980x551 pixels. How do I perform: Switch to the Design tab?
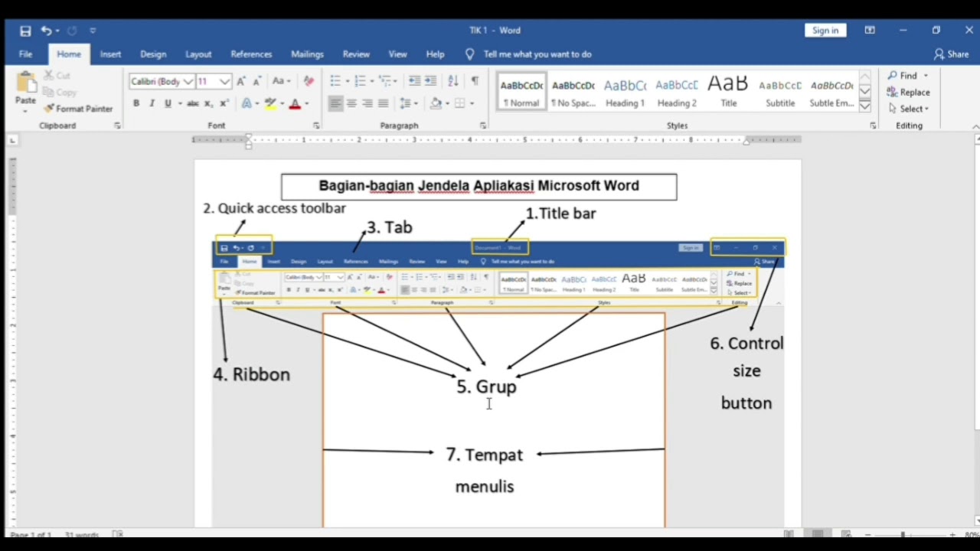pos(153,54)
